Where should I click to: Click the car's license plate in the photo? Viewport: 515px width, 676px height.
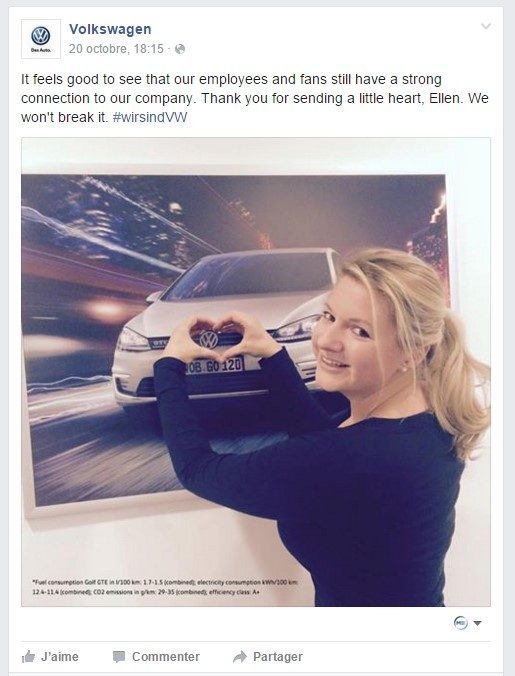[x=214, y=366]
